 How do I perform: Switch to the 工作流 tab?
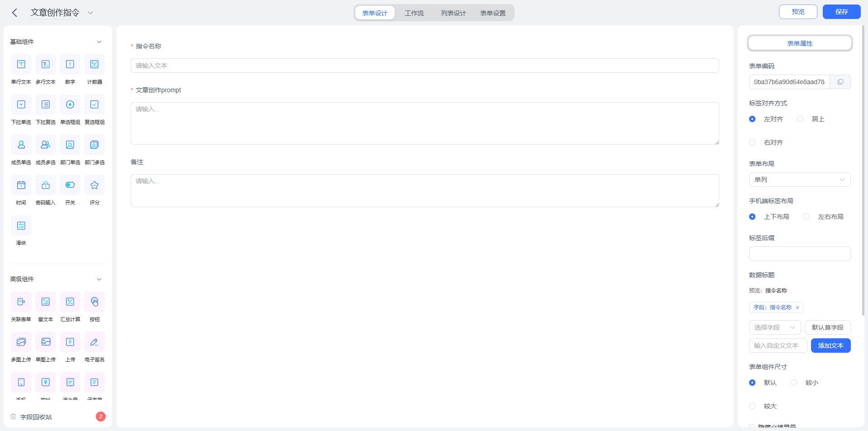414,13
